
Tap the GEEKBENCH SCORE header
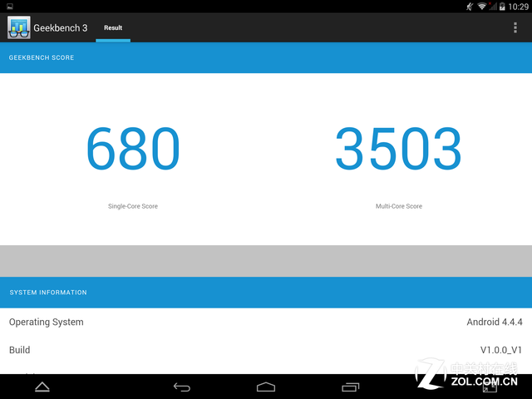coord(42,57)
